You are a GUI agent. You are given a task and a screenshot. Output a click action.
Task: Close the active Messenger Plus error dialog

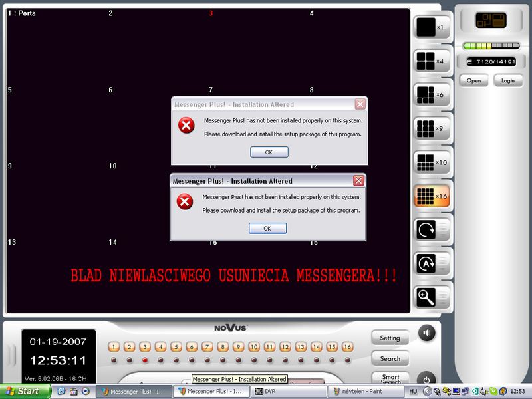(358, 180)
